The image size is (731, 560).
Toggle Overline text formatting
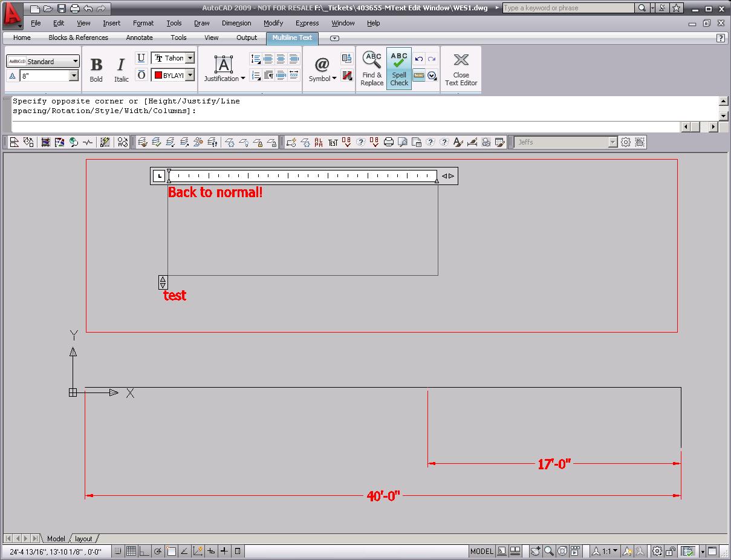[x=141, y=75]
